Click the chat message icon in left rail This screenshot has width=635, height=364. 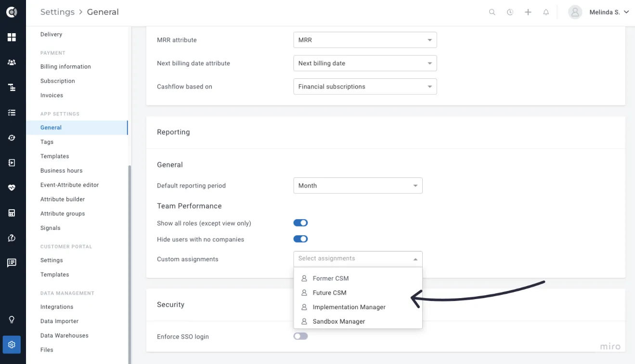click(12, 263)
